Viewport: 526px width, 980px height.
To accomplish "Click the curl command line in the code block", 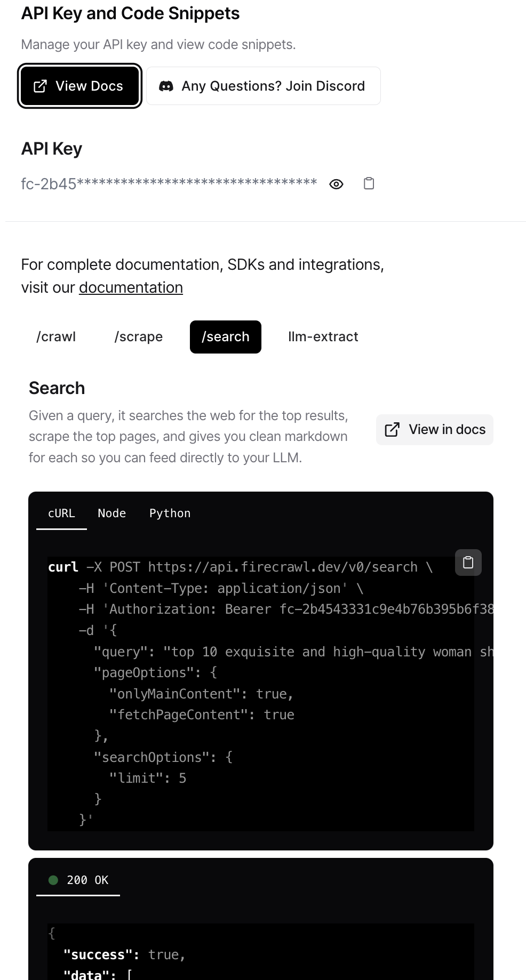I will pos(240,567).
